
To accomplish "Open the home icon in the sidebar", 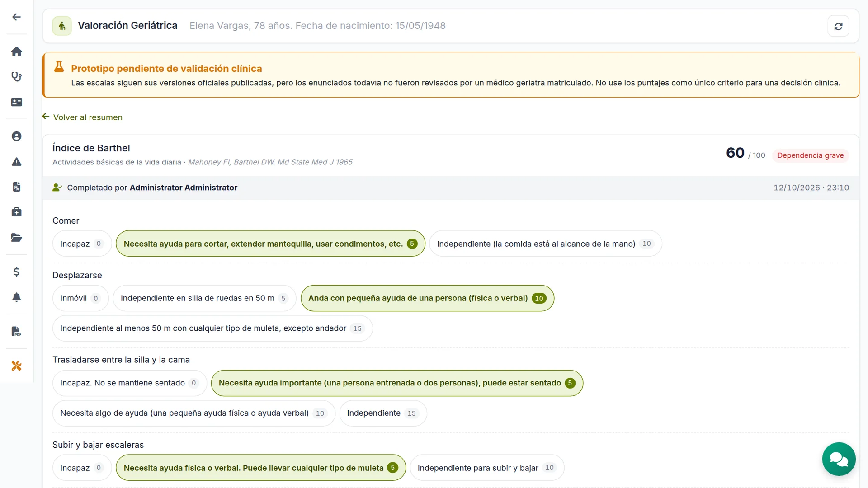I will [17, 52].
